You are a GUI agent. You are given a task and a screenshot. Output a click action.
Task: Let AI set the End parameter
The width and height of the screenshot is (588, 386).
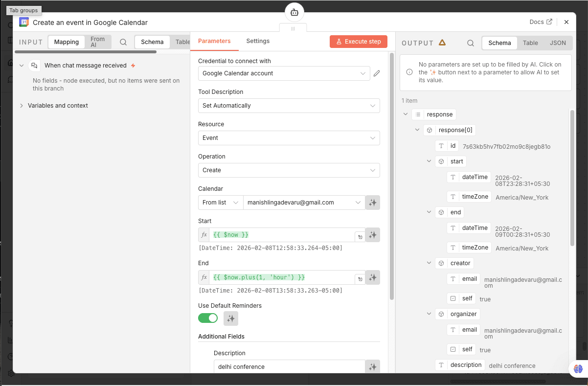click(373, 277)
